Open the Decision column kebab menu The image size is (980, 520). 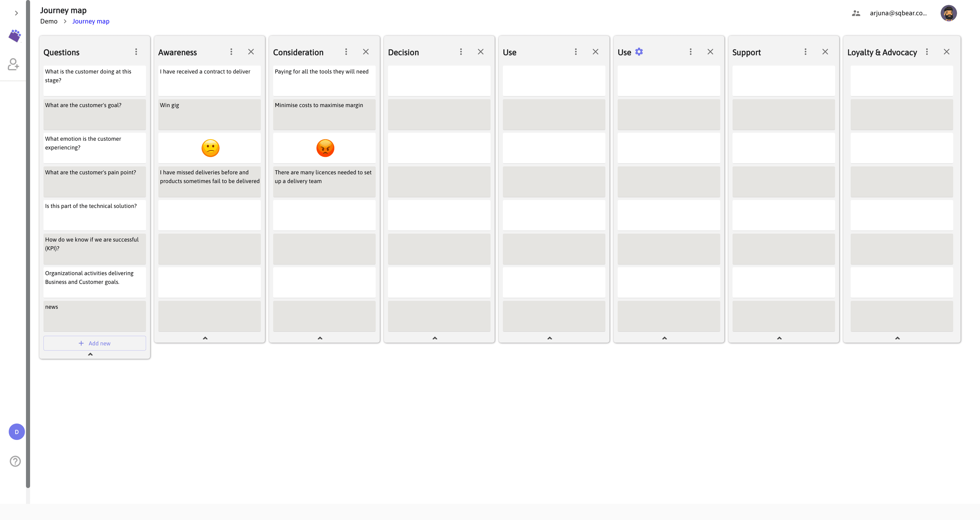461,52
